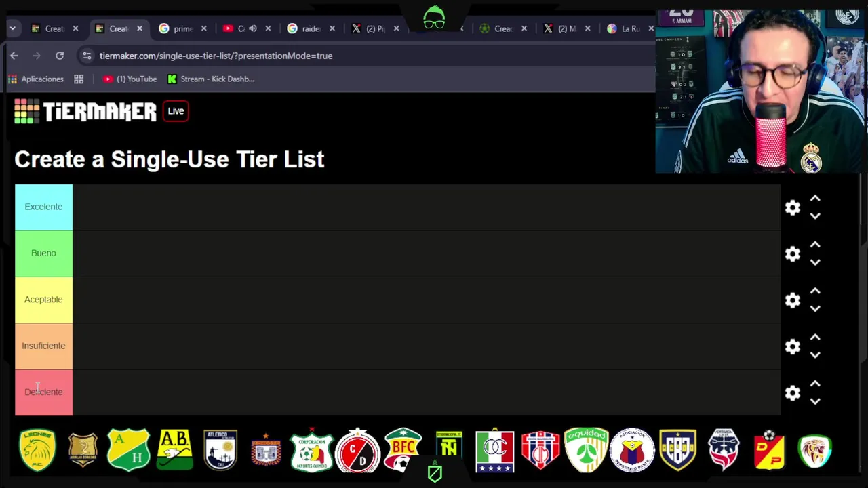
Task: Select the green-yellow A H Huila crest
Action: 129,450
